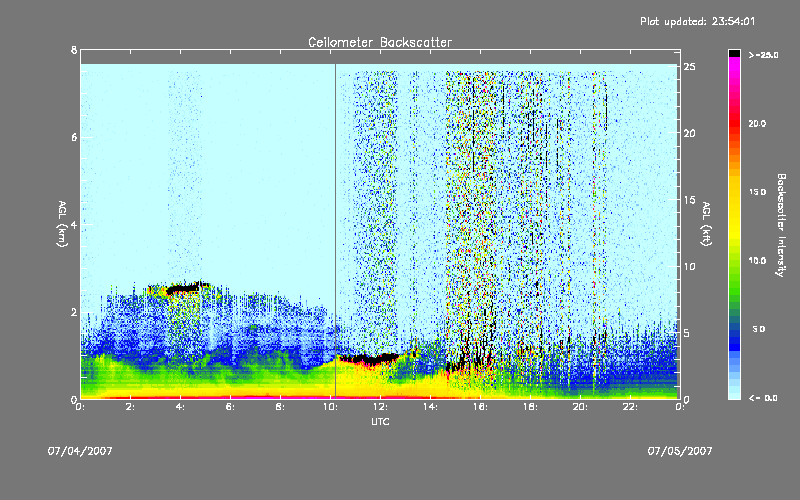The image size is (800, 500).
Task: Pick the black swatch topping the colorbar
Action: pos(734,53)
